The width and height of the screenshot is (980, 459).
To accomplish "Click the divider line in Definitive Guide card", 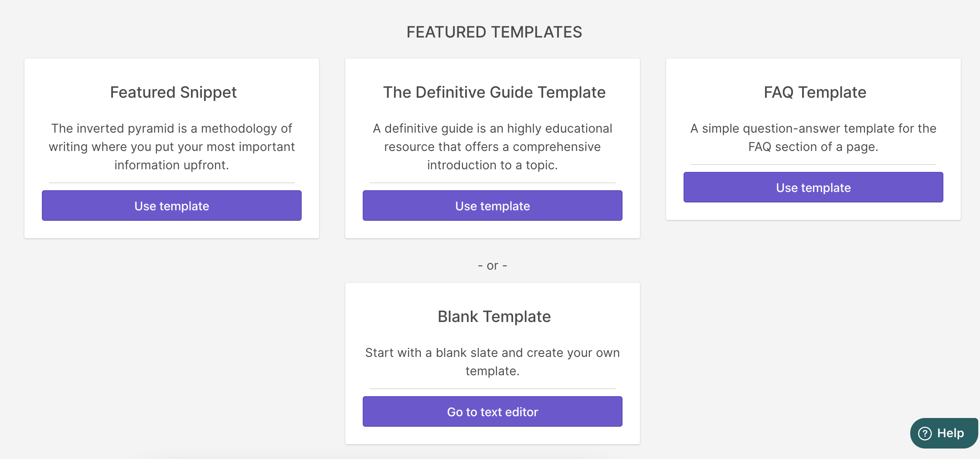I will point(493,182).
